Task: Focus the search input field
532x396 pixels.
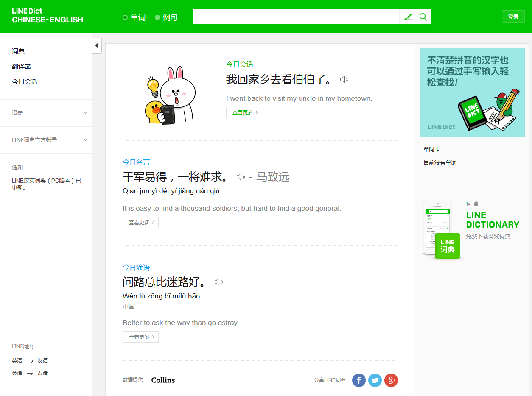Action: [296, 17]
